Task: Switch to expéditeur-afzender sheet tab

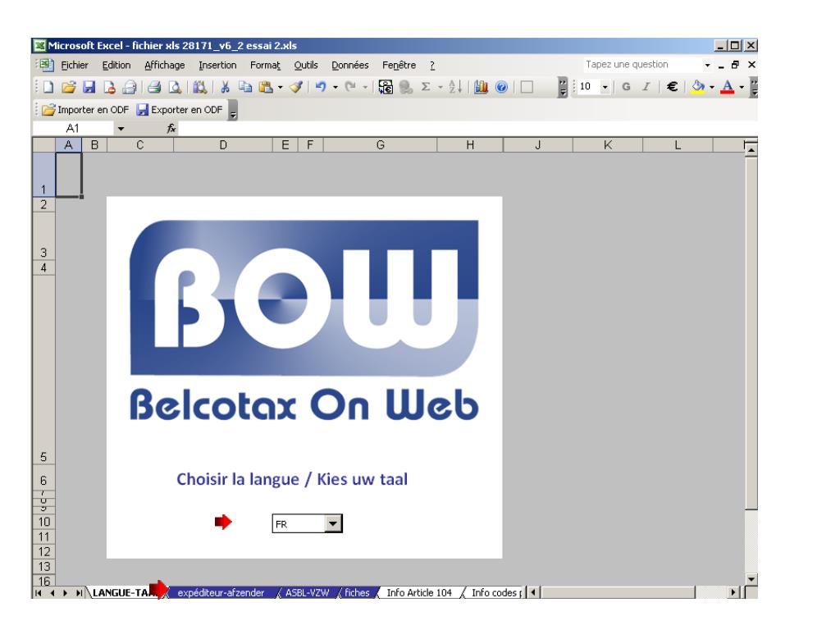Action: [x=221, y=592]
